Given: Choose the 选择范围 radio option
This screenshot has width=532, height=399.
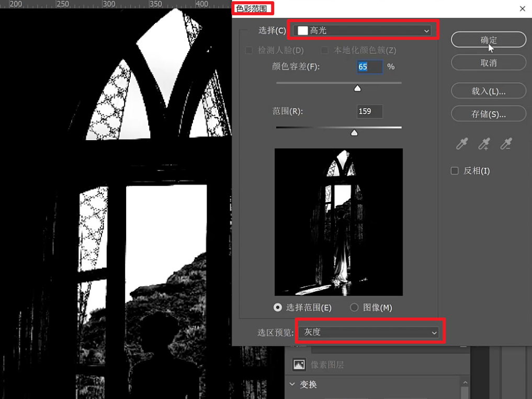Looking at the screenshot, I should point(278,307).
